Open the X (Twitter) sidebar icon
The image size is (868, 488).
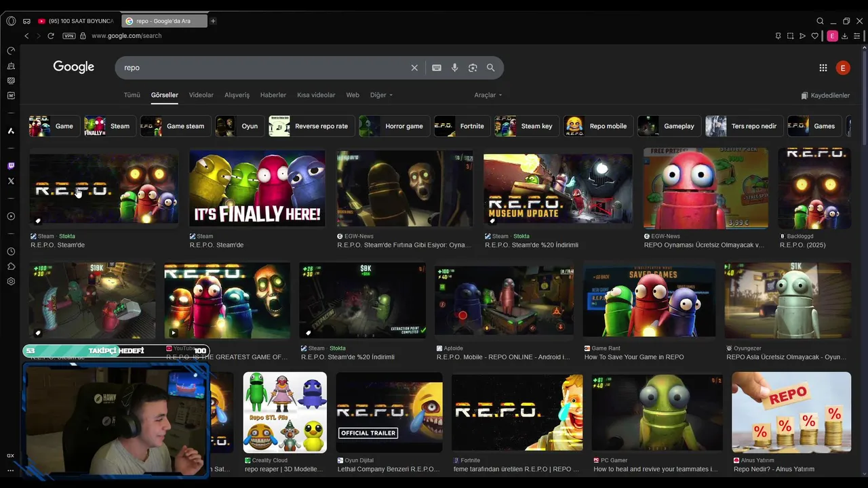click(x=11, y=181)
